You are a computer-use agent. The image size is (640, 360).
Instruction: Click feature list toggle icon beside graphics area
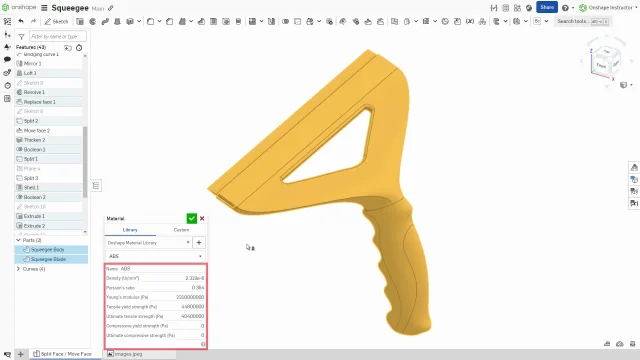tap(96, 186)
